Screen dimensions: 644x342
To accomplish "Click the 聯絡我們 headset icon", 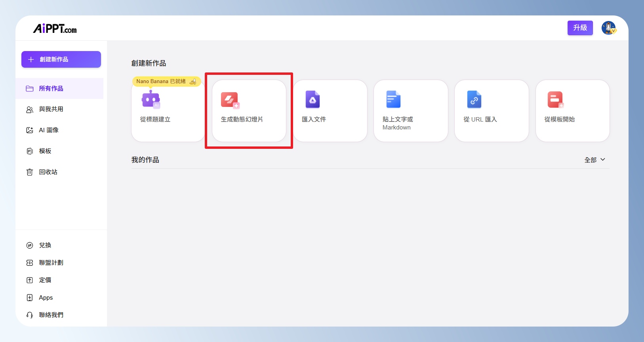I will (x=30, y=315).
